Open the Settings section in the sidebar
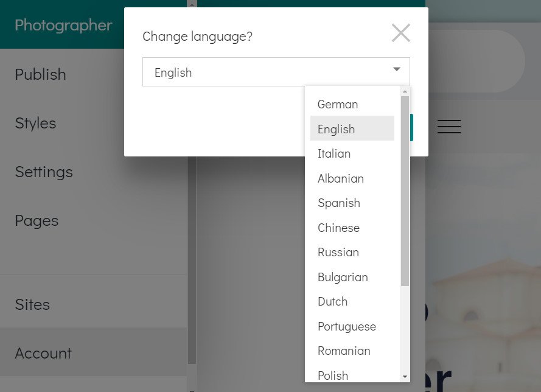The image size is (541, 392). 43,172
